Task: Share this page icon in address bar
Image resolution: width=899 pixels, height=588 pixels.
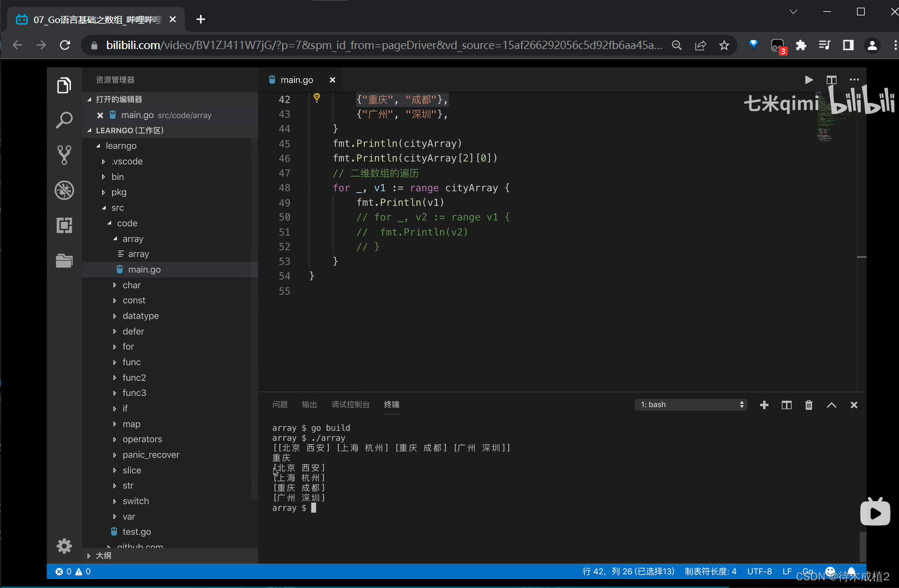Action: pyautogui.click(x=700, y=46)
